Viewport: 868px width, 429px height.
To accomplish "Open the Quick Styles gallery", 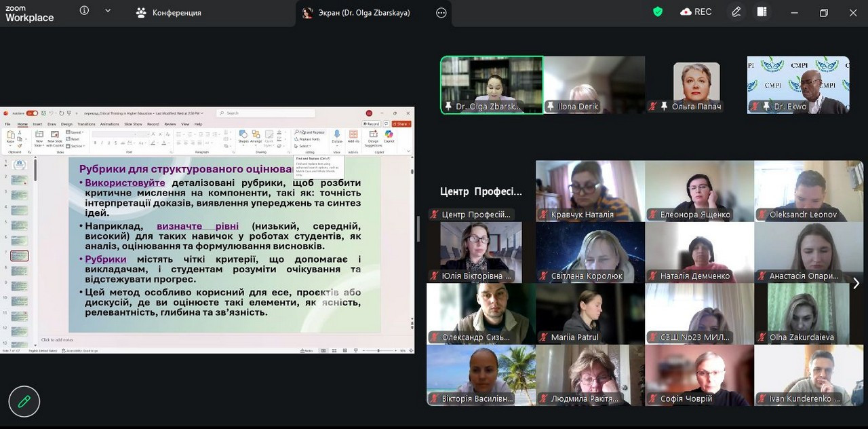I will point(269,138).
